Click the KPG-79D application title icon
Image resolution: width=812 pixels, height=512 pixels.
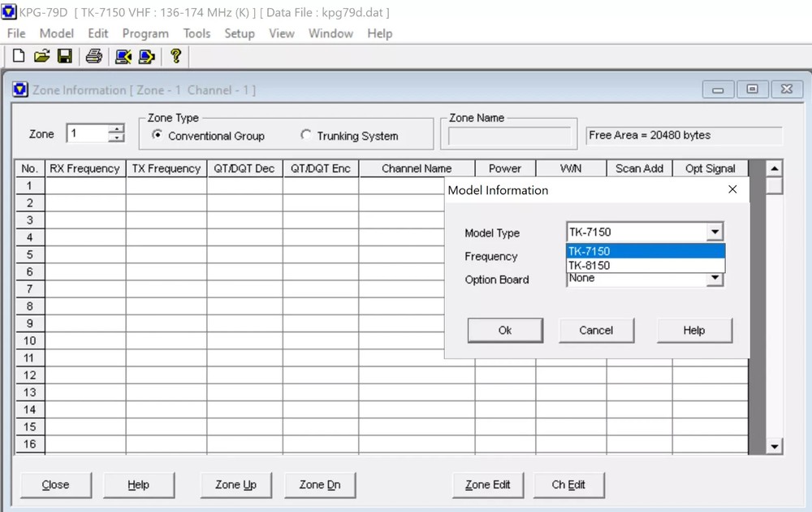(x=9, y=11)
